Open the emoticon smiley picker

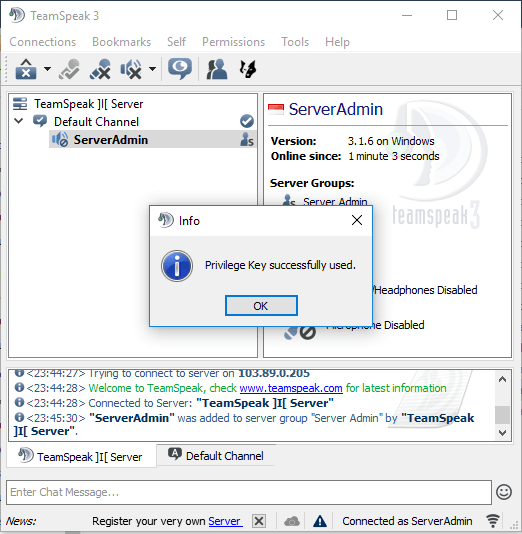click(504, 492)
